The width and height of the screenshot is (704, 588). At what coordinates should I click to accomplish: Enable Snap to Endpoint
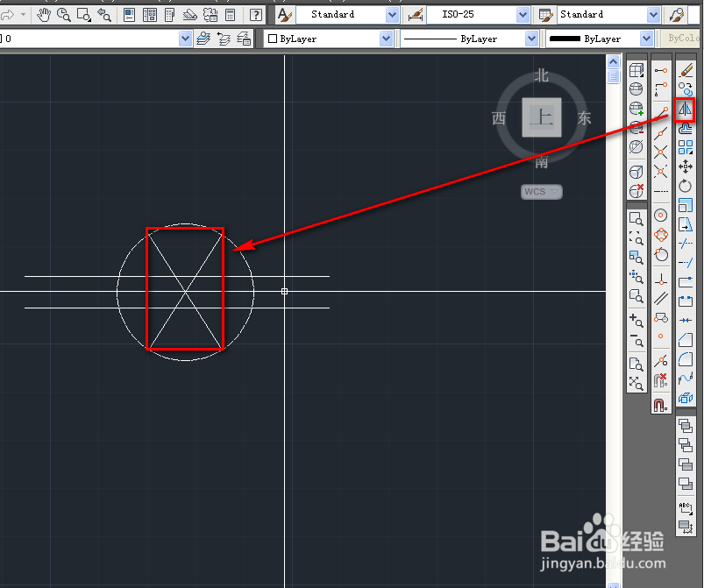click(x=661, y=112)
